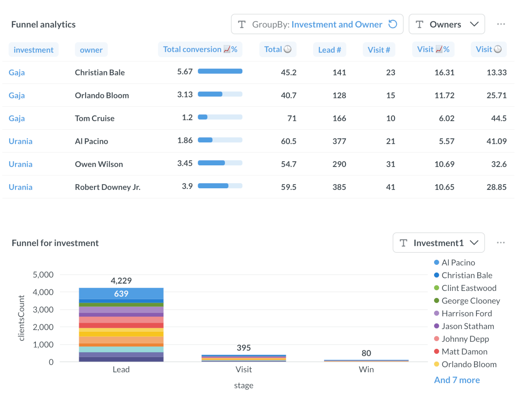Open the Investment1 dropdown

[474, 243]
